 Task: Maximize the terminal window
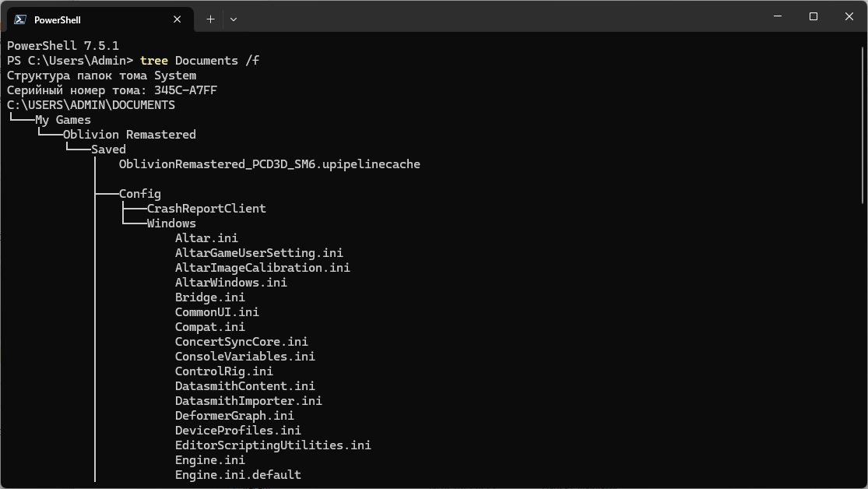[814, 16]
